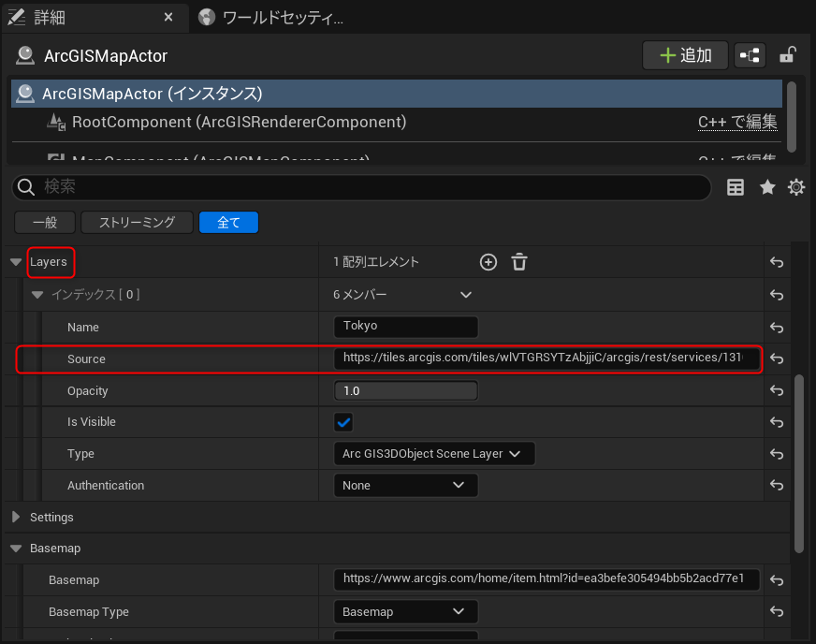
Task: Close the 詳細 tab
Action: [168, 17]
